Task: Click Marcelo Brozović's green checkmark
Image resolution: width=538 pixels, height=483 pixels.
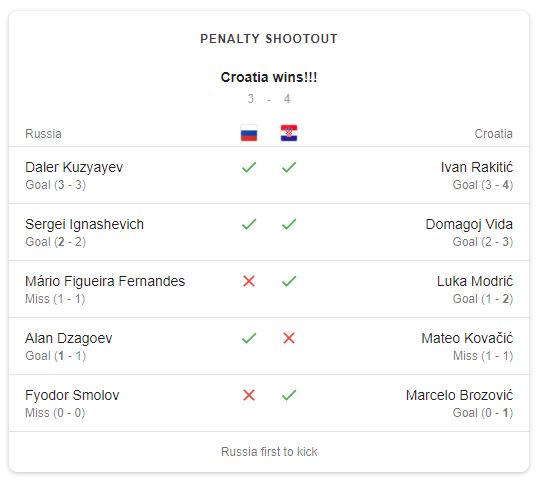Action: pyautogui.click(x=289, y=395)
